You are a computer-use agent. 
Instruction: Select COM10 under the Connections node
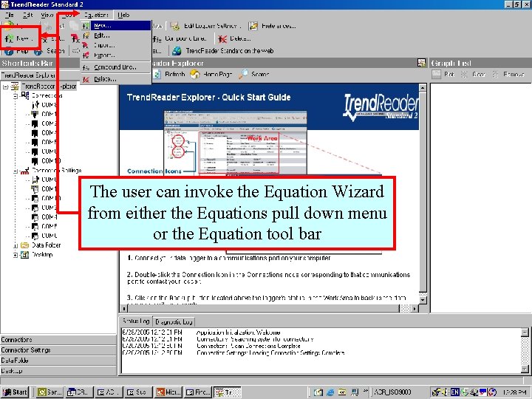click(51, 161)
